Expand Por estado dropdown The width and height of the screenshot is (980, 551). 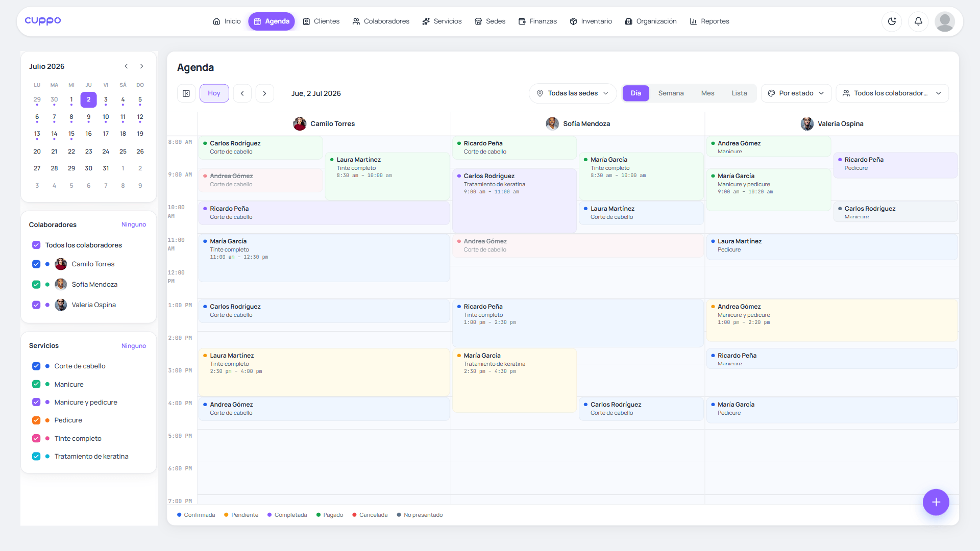coord(796,93)
